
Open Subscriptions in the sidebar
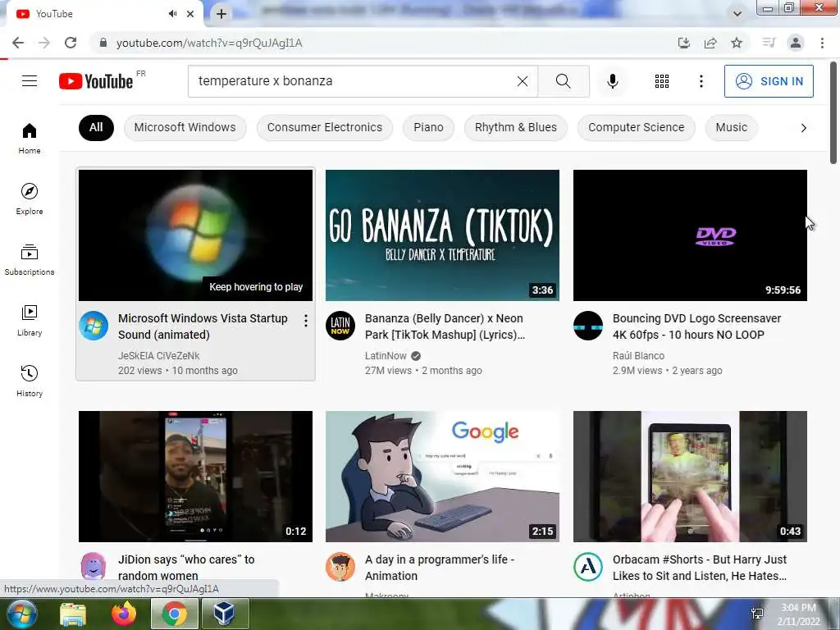pos(30,260)
